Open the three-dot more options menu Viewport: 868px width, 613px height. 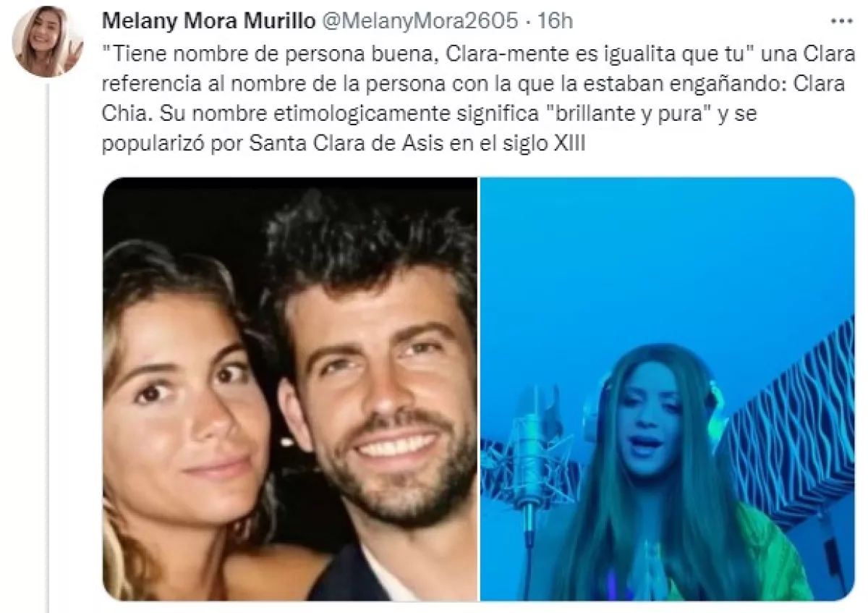pyautogui.click(x=842, y=22)
